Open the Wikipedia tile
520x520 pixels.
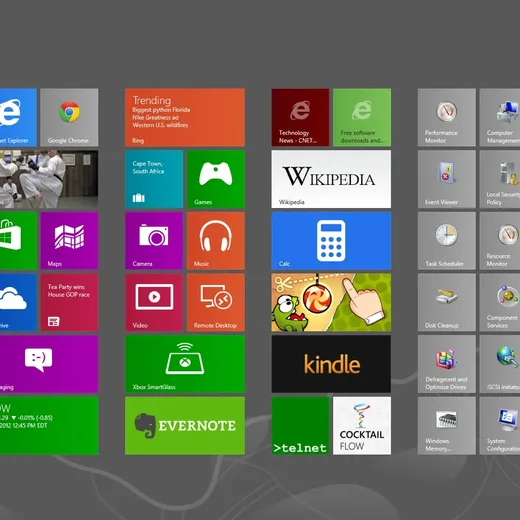(331, 179)
